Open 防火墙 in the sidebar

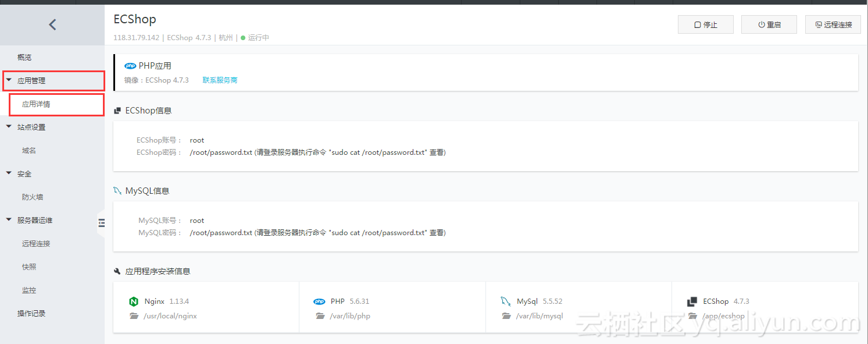[33, 197]
